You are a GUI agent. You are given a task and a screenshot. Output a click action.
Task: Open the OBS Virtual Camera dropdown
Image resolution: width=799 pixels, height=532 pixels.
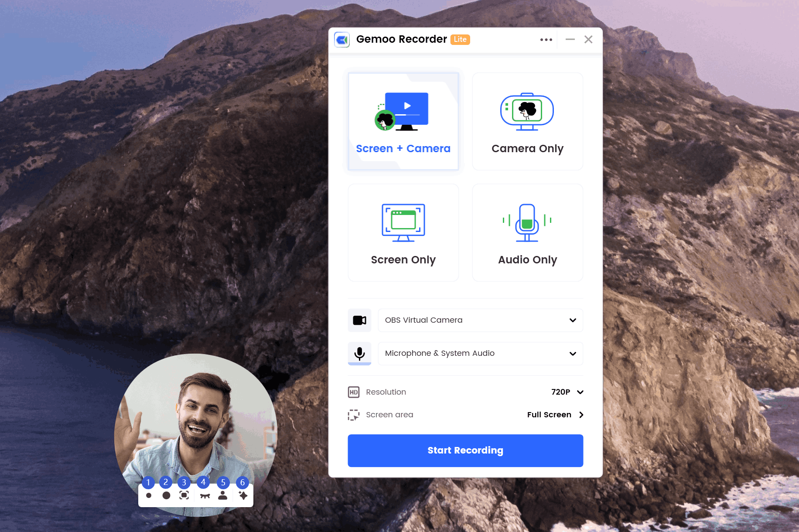(x=480, y=321)
